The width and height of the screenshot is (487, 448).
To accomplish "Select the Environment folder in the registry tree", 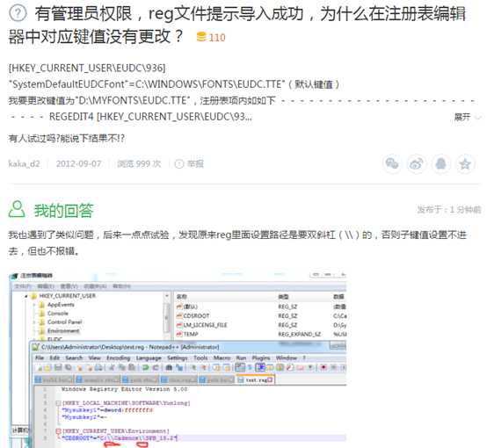I will (x=63, y=331).
